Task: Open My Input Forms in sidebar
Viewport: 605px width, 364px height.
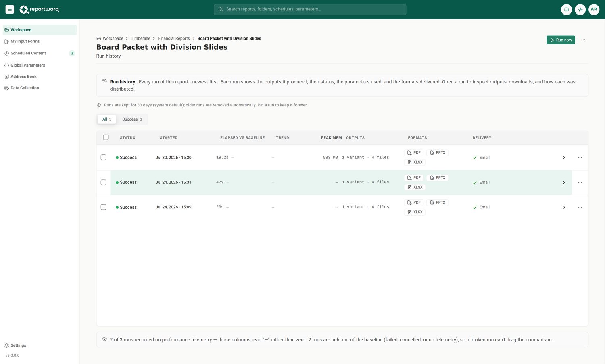Action: click(40, 41)
